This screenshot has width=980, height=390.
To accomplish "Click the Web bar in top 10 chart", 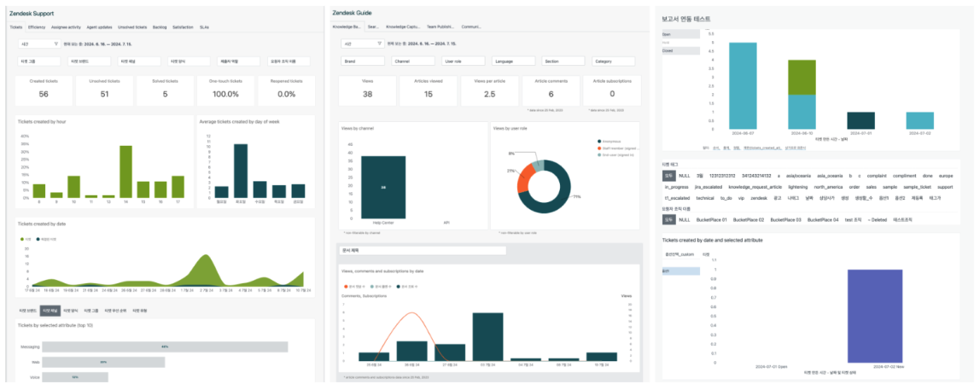I will point(104,362).
